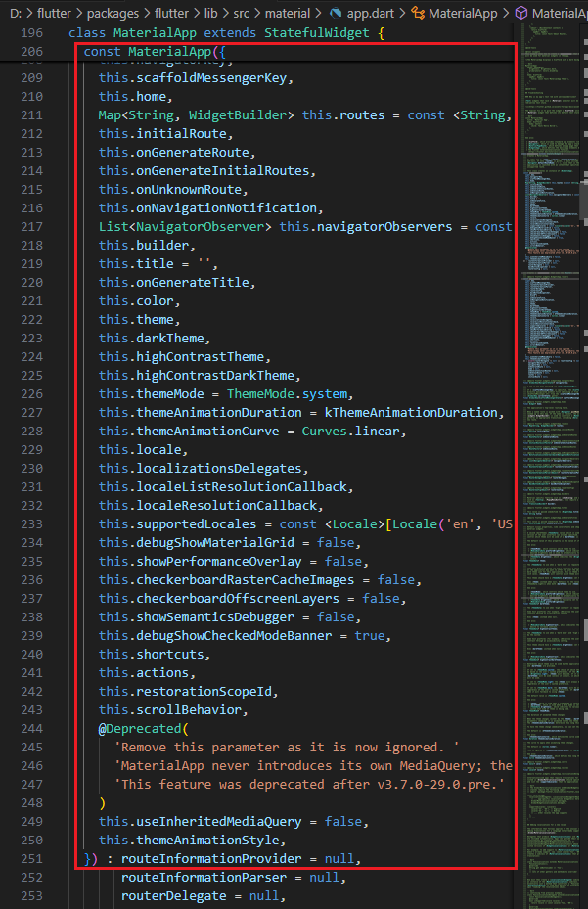Image resolution: width=588 pixels, height=909 pixels.
Task: Open the lib folder breadcrumb
Action: click(211, 13)
